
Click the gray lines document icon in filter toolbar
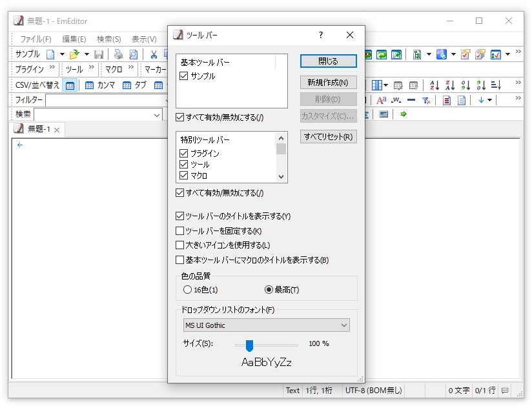click(x=462, y=100)
